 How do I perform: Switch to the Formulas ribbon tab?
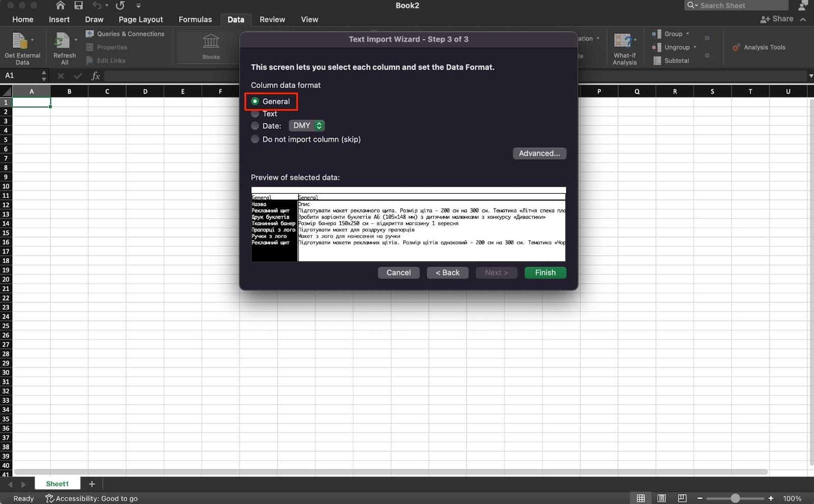(195, 19)
